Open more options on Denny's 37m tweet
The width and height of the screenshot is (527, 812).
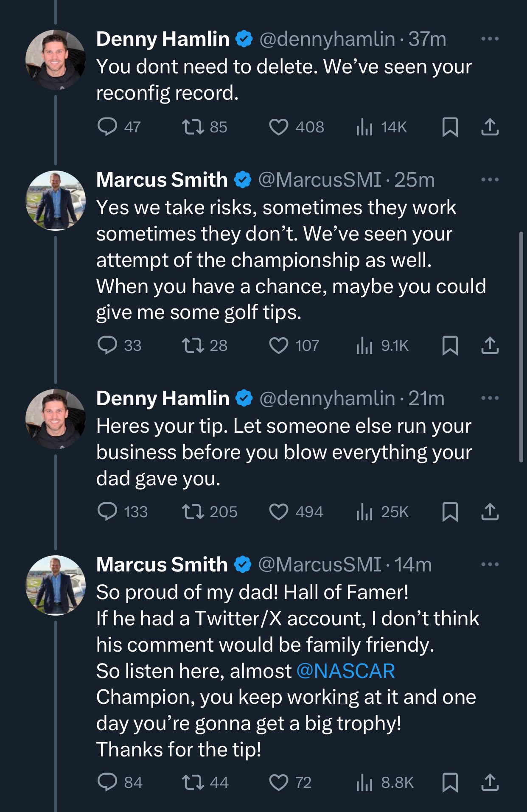coord(490,39)
